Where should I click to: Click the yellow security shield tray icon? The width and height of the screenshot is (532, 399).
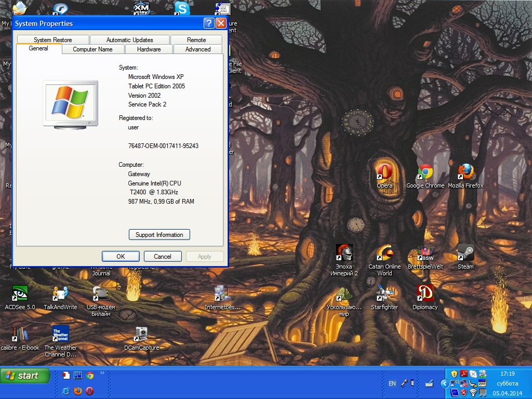tap(454, 374)
